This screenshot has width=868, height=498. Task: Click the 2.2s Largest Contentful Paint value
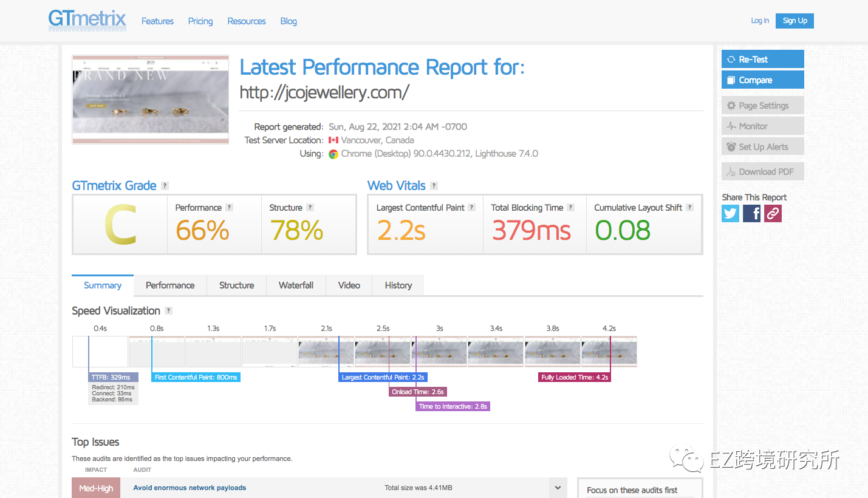pos(402,231)
